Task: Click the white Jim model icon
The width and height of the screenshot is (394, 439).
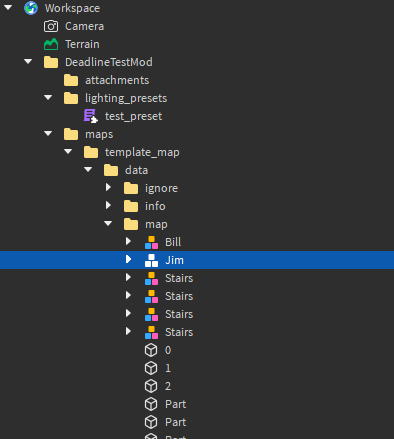Action: click(x=151, y=260)
